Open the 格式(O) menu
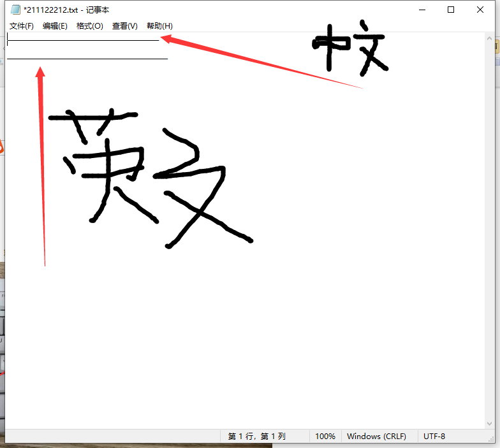 pyautogui.click(x=89, y=26)
